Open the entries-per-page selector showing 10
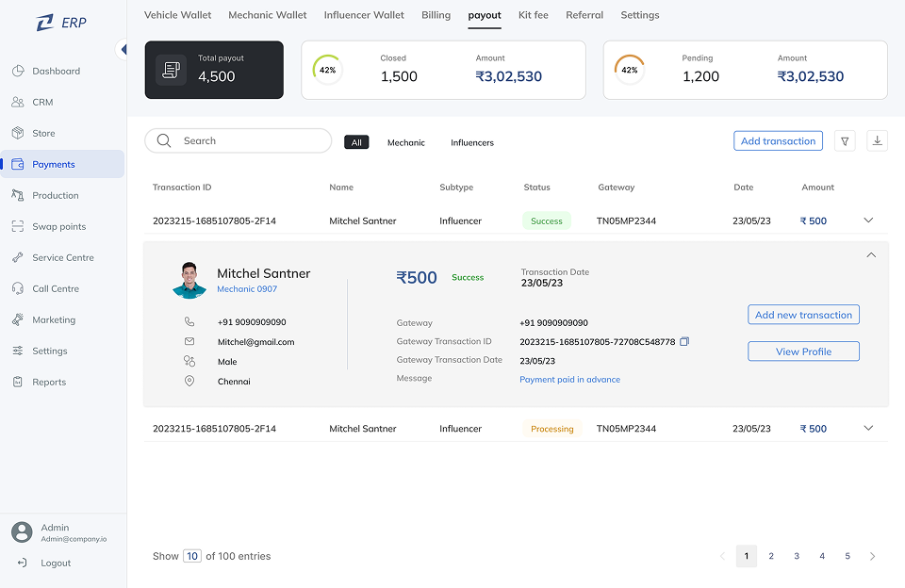 coord(192,556)
